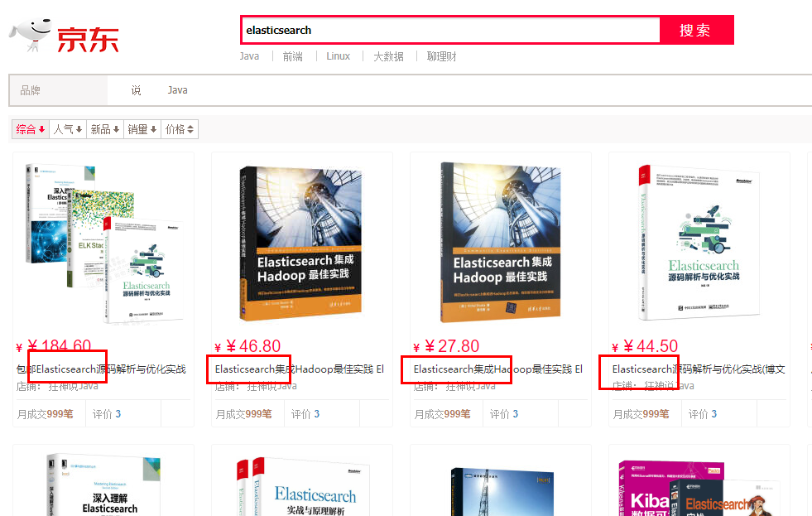812x516 pixels.
Task: Click the elasticsearch search input field
Action: [450, 30]
